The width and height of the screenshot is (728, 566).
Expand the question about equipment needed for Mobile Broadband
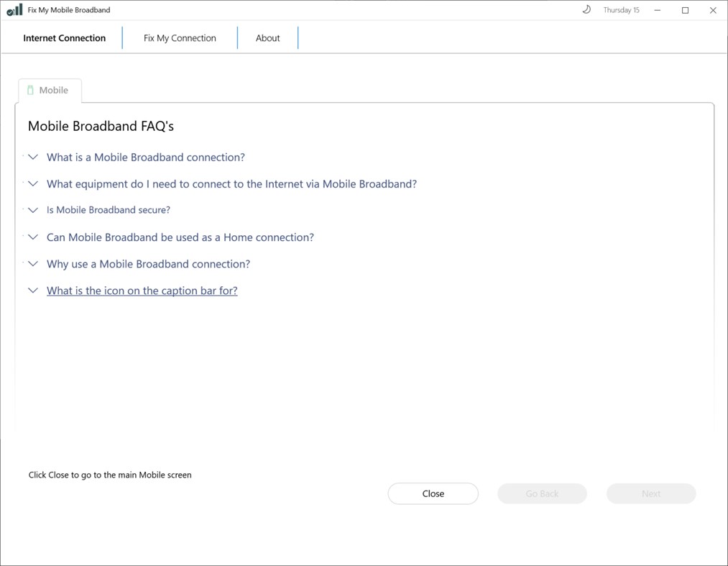tap(231, 183)
